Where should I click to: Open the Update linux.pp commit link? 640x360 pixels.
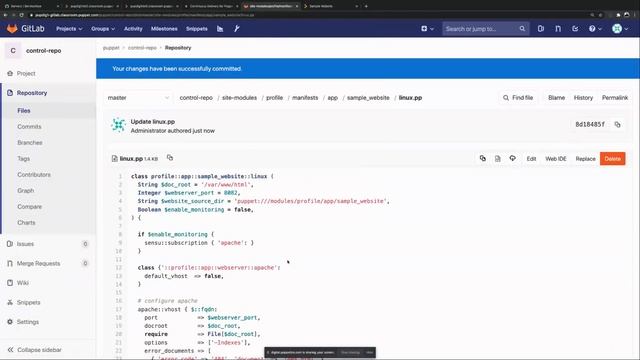coord(153,122)
